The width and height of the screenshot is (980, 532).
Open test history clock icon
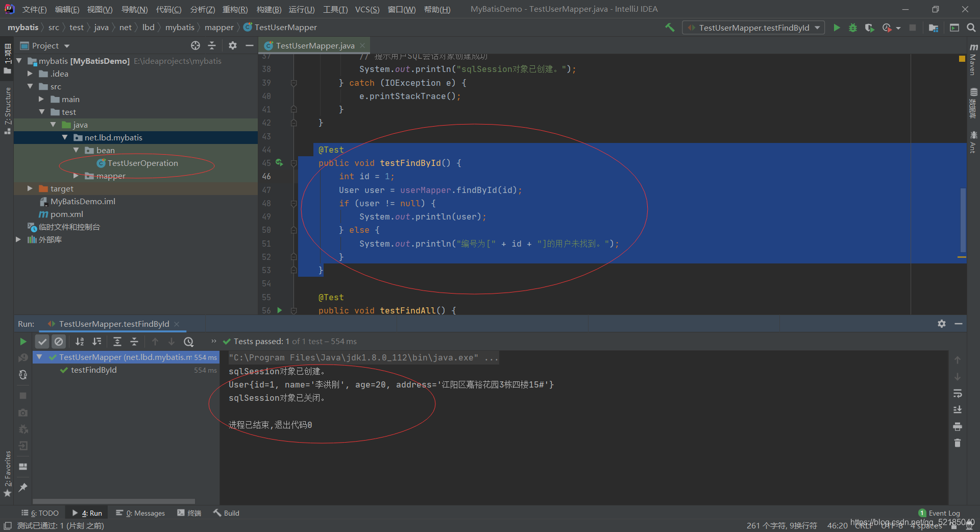188,342
